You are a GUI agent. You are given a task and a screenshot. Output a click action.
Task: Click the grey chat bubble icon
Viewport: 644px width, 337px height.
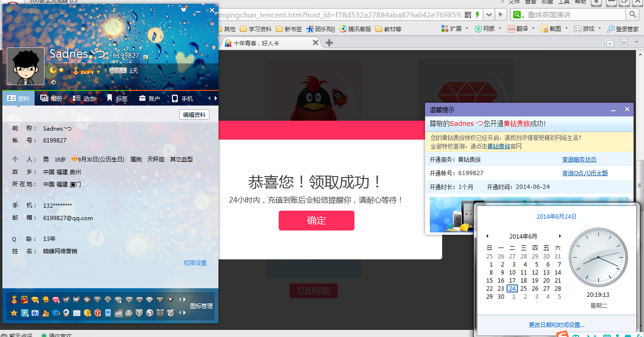coord(129,313)
